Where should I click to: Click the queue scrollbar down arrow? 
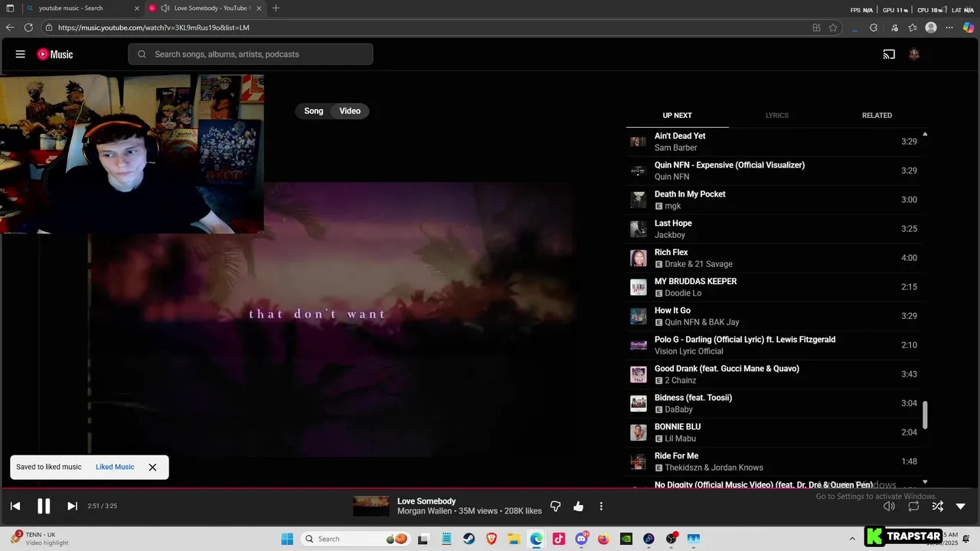click(x=925, y=482)
